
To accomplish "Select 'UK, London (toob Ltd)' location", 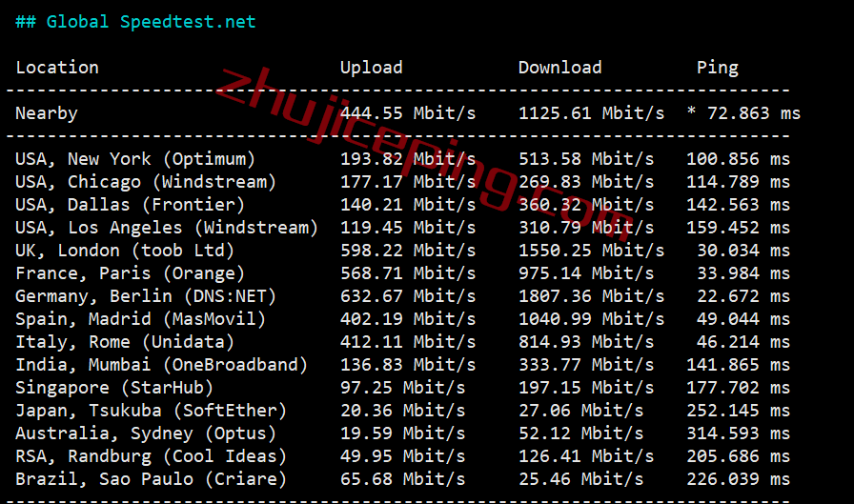I will click(x=125, y=251).
